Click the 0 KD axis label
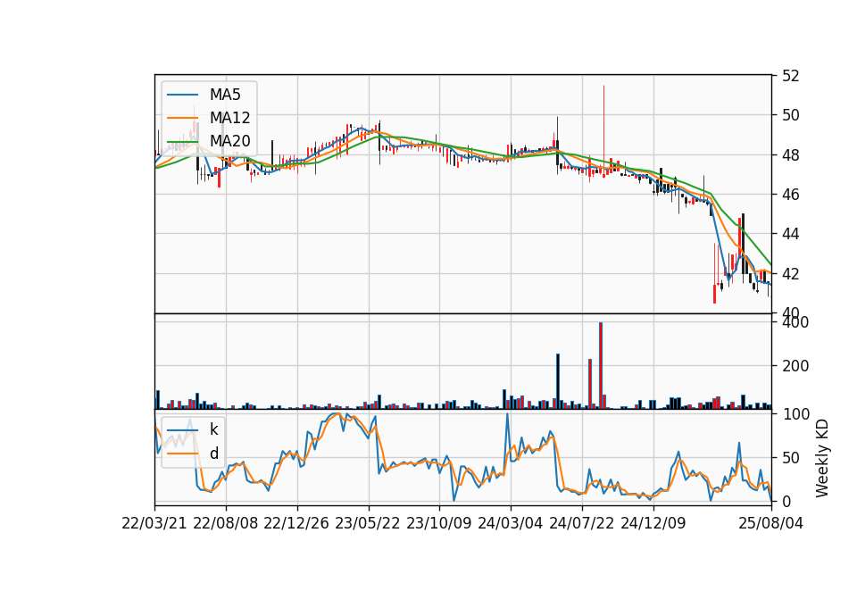This screenshot has width=857, height=616. pyautogui.click(x=786, y=501)
